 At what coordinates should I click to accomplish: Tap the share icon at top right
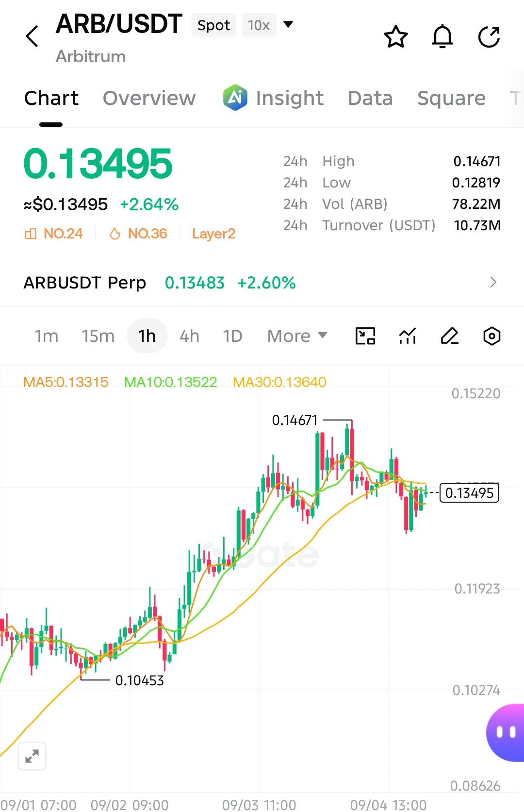pos(489,37)
